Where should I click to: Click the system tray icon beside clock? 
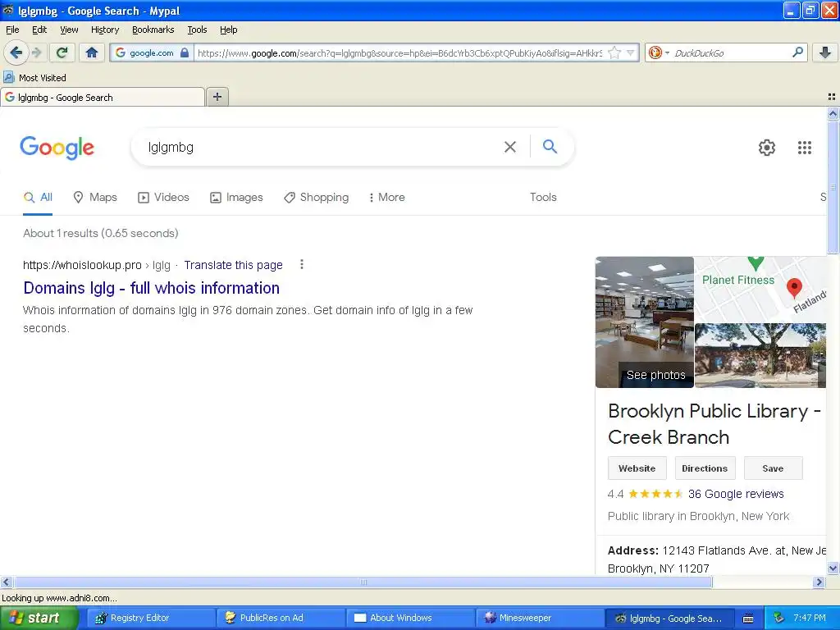778,618
